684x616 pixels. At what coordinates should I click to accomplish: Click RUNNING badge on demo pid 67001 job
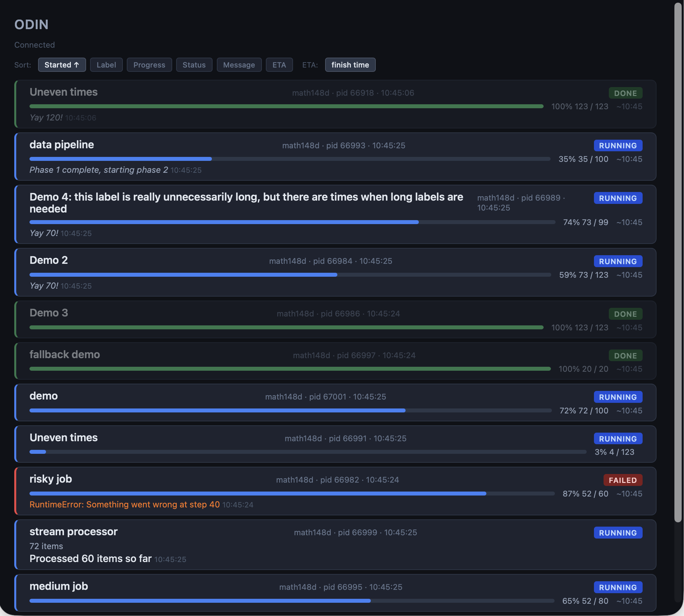click(x=618, y=397)
